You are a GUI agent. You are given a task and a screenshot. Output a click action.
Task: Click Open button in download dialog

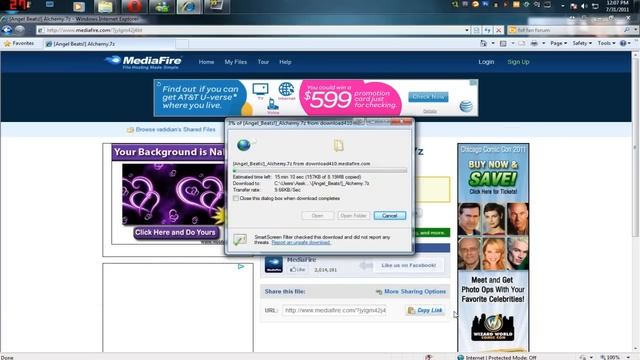(x=318, y=216)
